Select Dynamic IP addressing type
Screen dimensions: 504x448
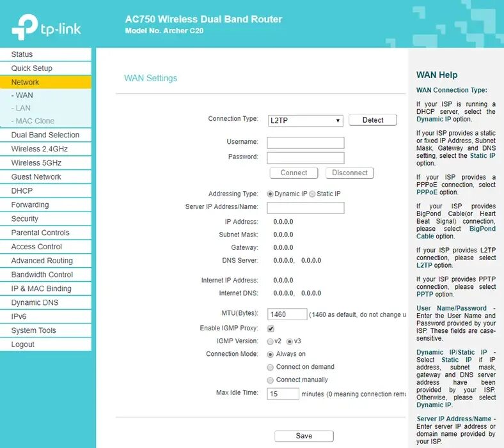(x=271, y=194)
